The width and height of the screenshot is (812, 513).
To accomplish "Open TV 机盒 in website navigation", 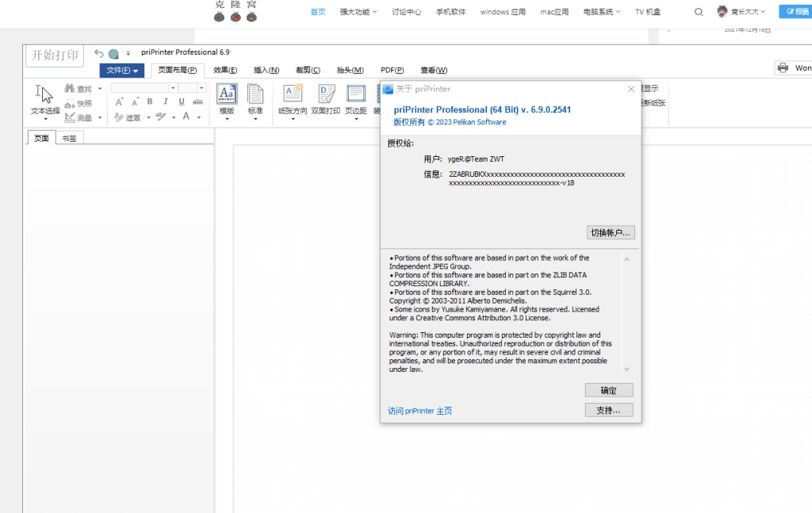I will (648, 12).
